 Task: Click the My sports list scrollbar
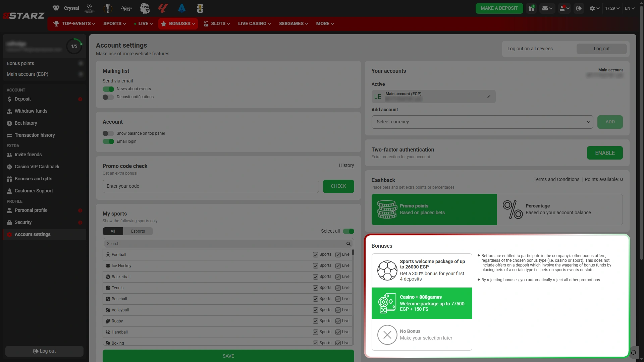[x=353, y=252]
